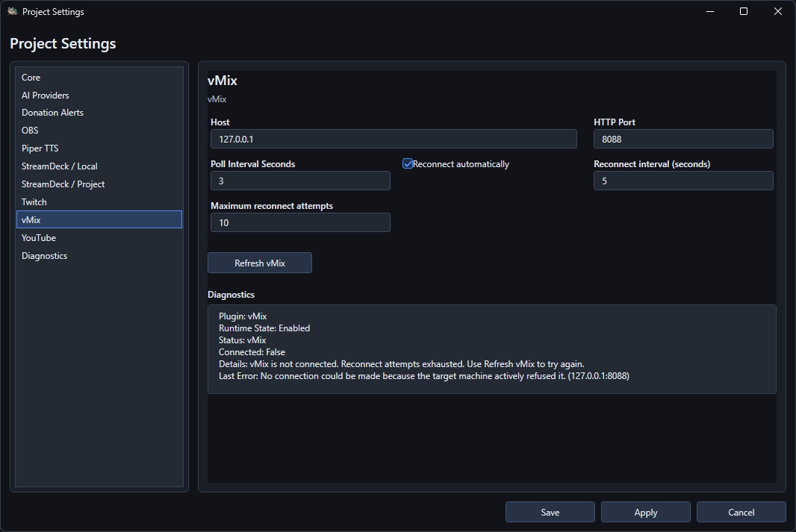Edit the Reconnect interval seconds field
This screenshot has height=532, width=796.
coord(683,181)
